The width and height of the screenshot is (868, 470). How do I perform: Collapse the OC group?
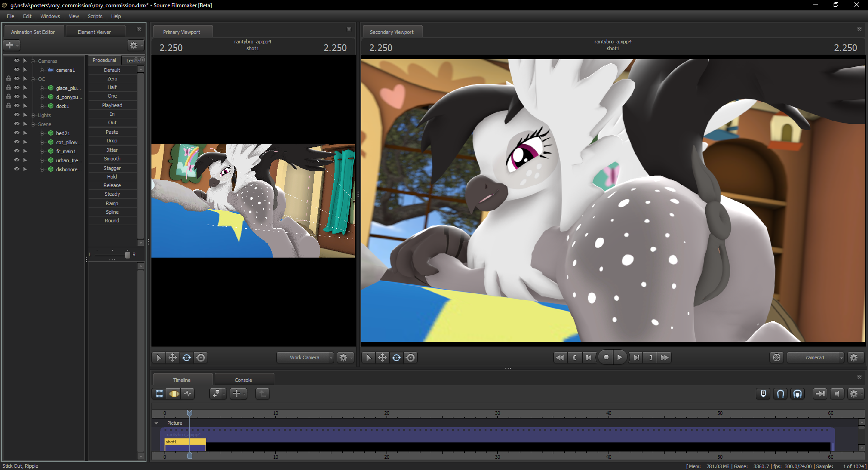[x=33, y=79]
